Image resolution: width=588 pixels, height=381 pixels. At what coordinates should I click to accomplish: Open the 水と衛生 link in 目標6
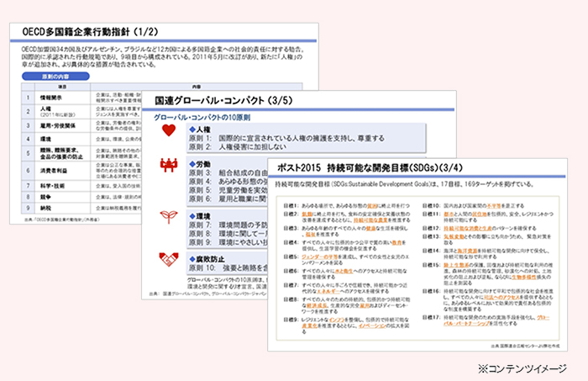[x=344, y=271]
